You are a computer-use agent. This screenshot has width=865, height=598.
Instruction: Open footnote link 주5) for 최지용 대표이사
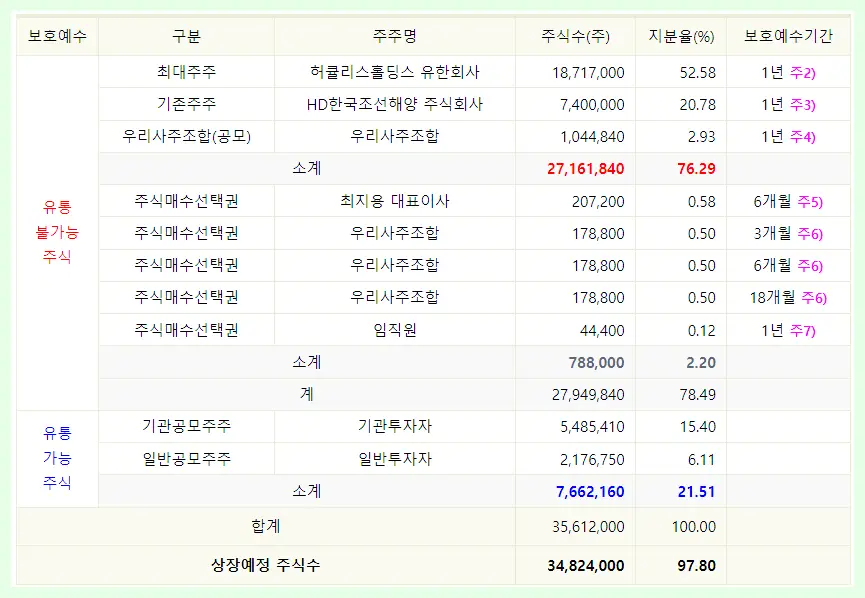pyautogui.click(x=810, y=200)
